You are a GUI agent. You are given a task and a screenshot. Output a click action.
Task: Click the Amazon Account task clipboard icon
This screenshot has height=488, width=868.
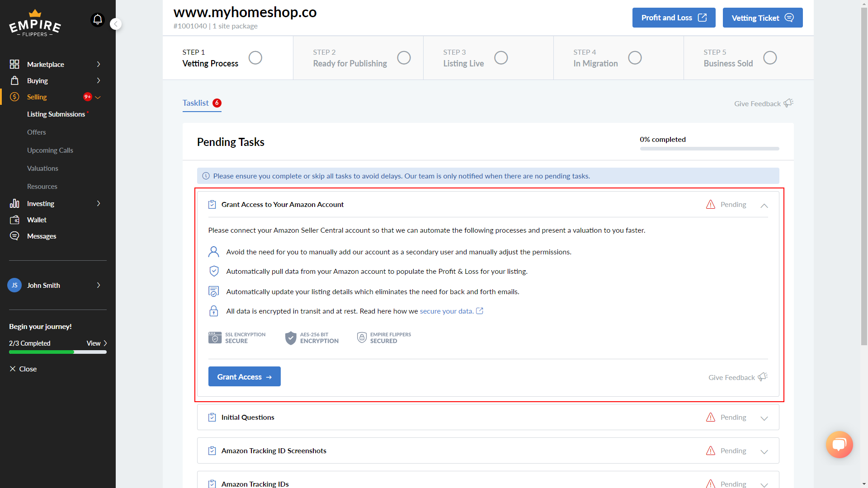[x=212, y=204]
